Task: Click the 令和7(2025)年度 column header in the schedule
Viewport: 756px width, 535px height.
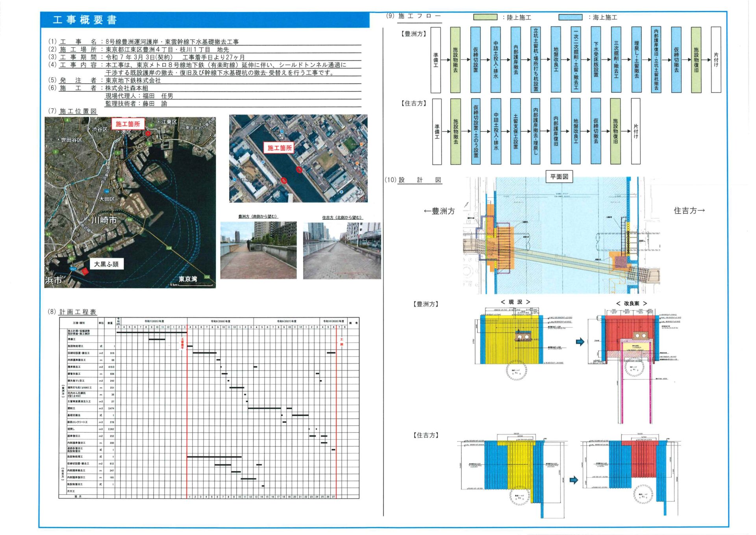Action: (x=154, y=321)
